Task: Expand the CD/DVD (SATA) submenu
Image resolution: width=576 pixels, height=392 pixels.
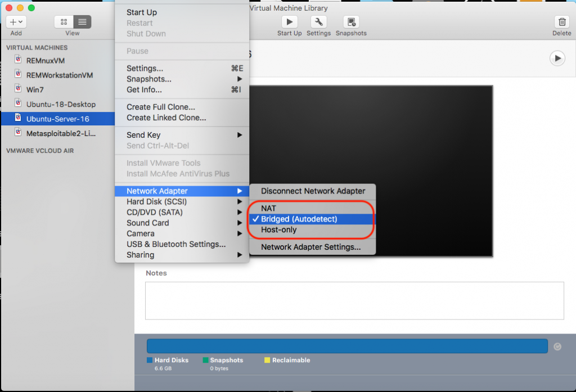Action: [182, 213]
